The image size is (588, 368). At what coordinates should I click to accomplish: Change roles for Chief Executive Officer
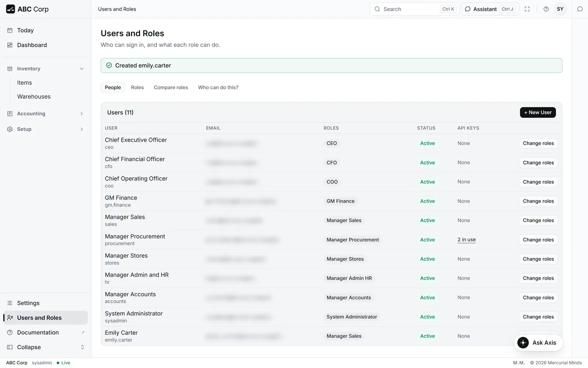tap(538, 144)
